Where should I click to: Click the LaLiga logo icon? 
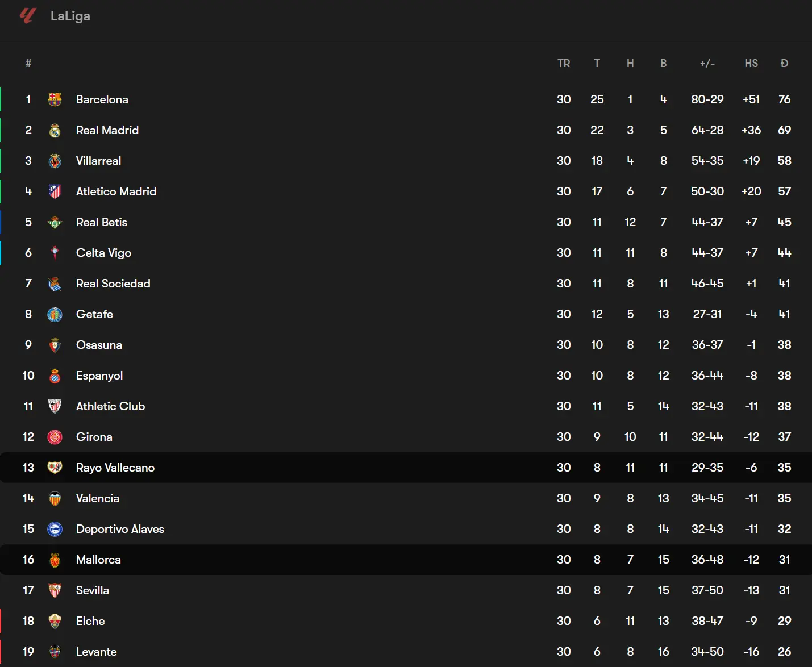28,15
